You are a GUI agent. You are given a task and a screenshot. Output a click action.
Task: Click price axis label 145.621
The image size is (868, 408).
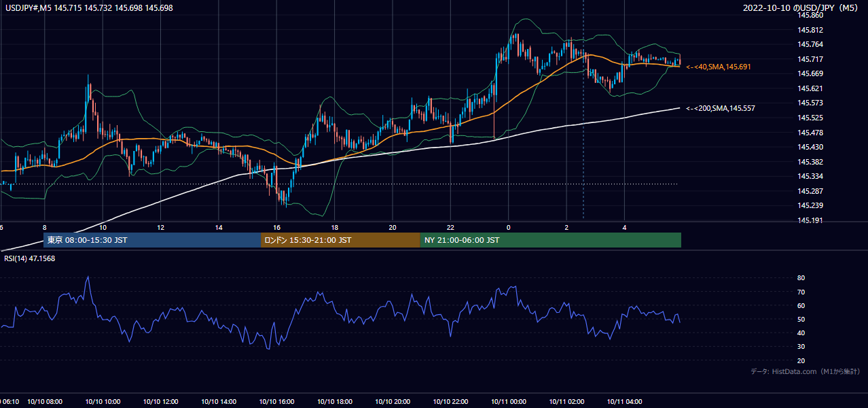(810, 88)
